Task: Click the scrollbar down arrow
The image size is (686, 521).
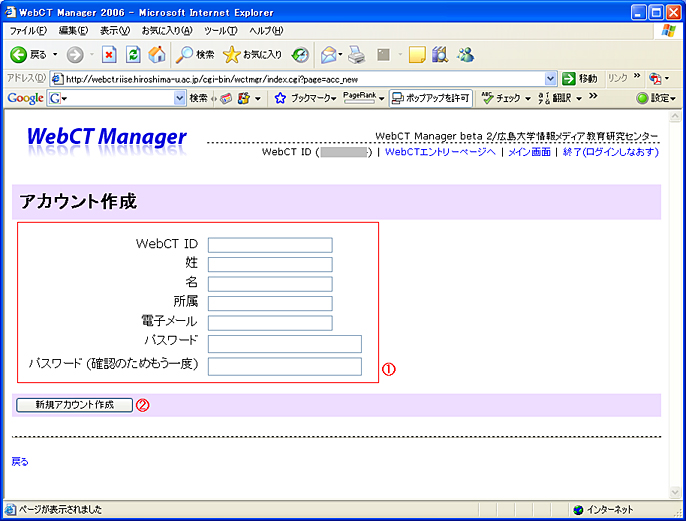Action: (675, 493)
